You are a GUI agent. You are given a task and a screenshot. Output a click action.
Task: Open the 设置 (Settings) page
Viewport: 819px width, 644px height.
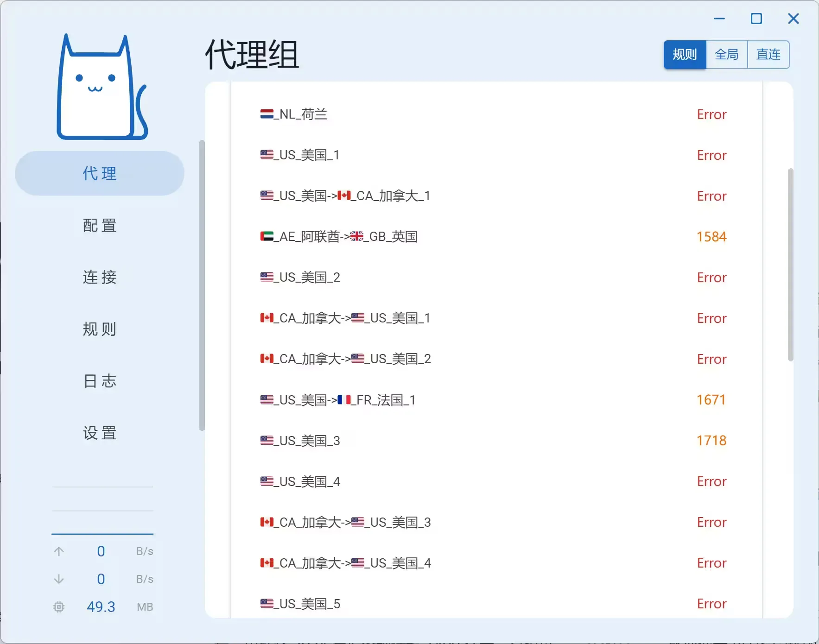click(x=100, y=433)
